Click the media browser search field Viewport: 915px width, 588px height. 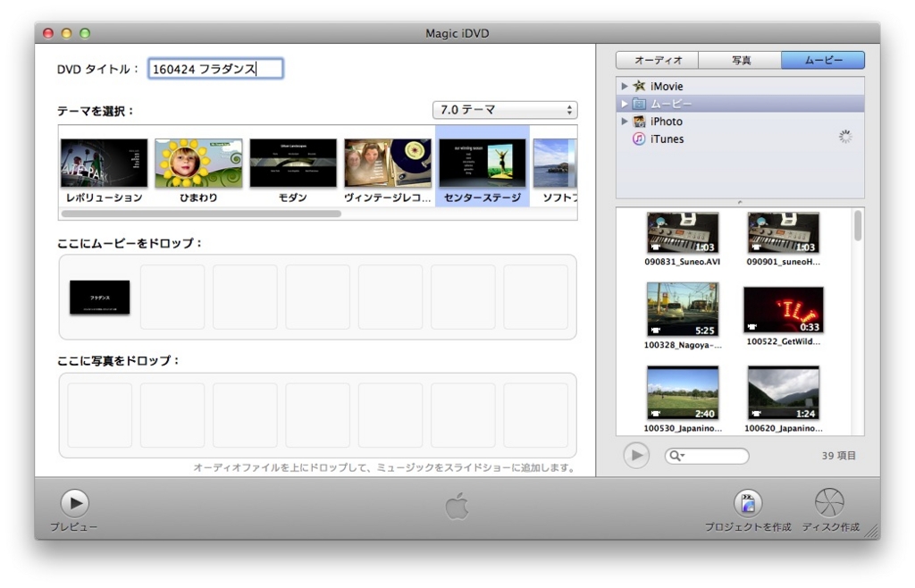[x=707, y=456]
